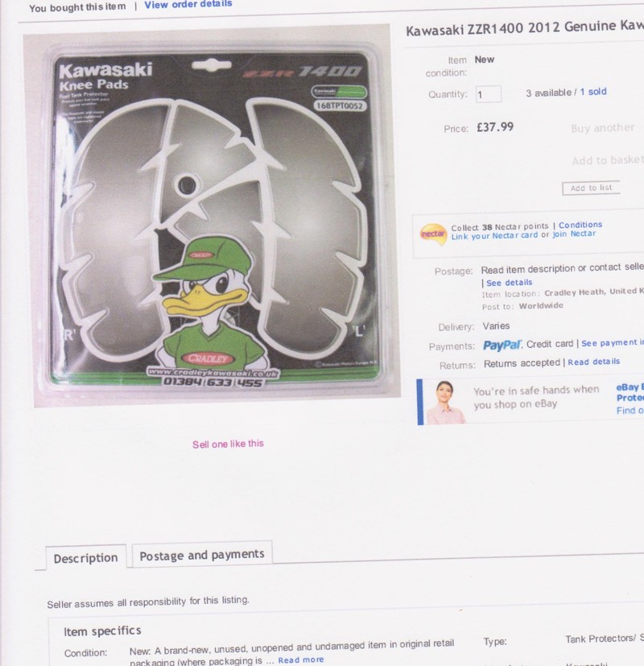Screen dimensions: 644x666
Task: Expand condition text with Read more
Action: [x=301, y=660]
